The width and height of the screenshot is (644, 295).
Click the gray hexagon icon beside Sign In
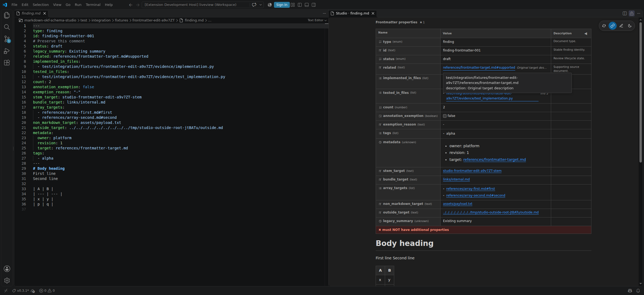[270, 5]
